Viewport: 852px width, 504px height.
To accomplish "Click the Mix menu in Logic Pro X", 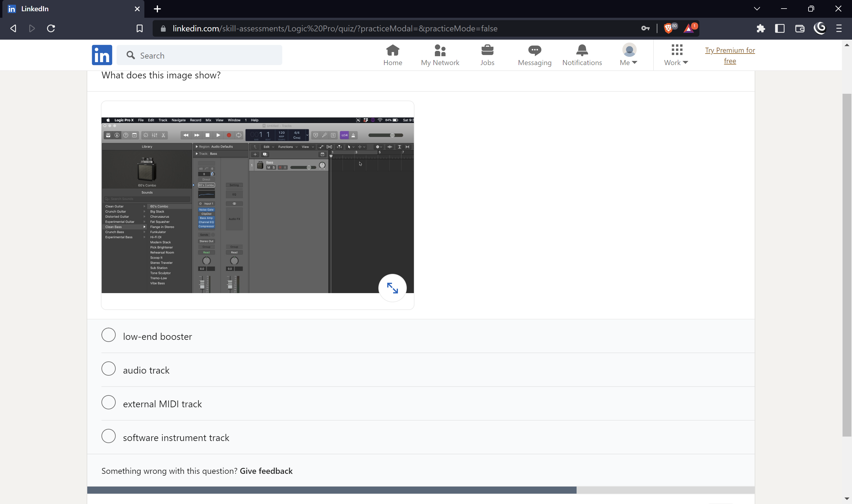I will [209, 120].
